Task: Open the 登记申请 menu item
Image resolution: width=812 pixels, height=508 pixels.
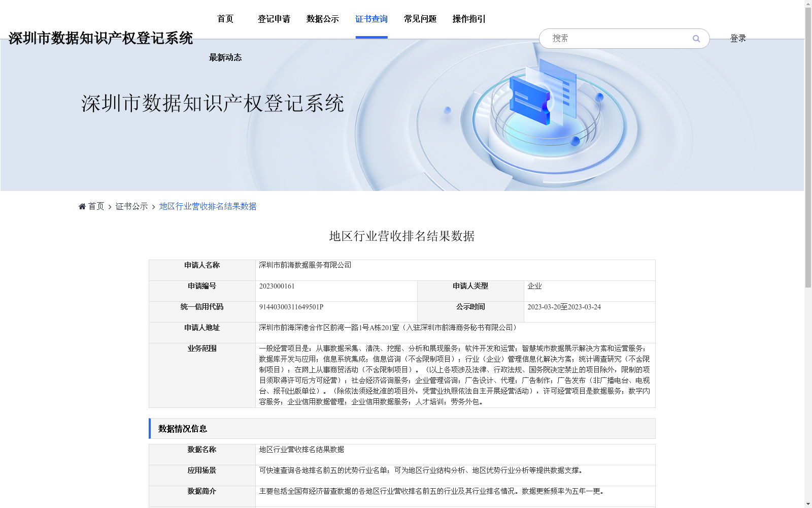Action: [274, 19]
